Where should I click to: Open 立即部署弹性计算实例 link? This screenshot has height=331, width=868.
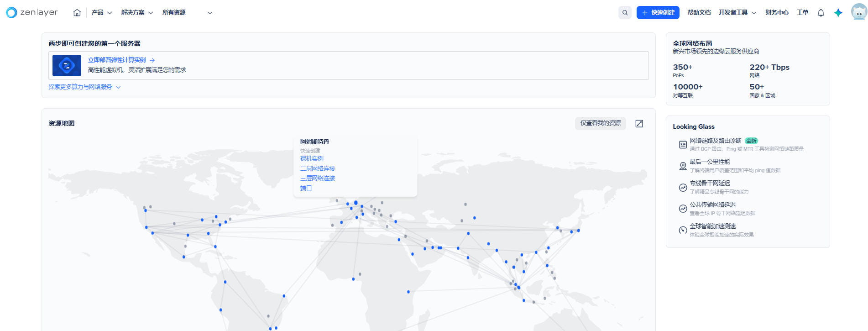121,60
